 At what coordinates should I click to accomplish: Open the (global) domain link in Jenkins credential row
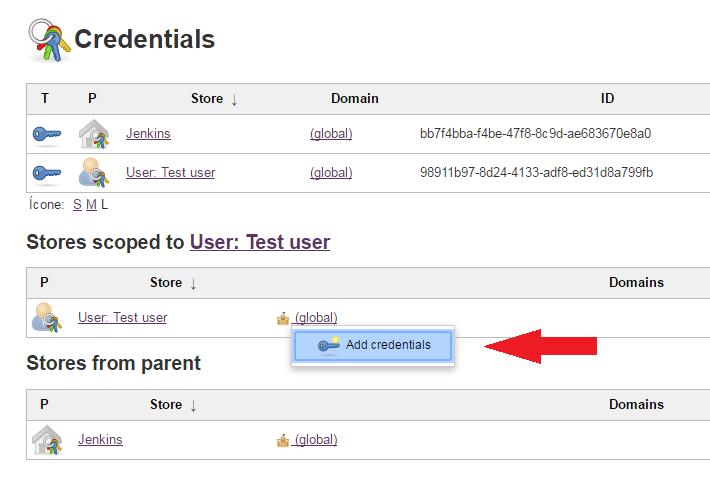[331, 134]
